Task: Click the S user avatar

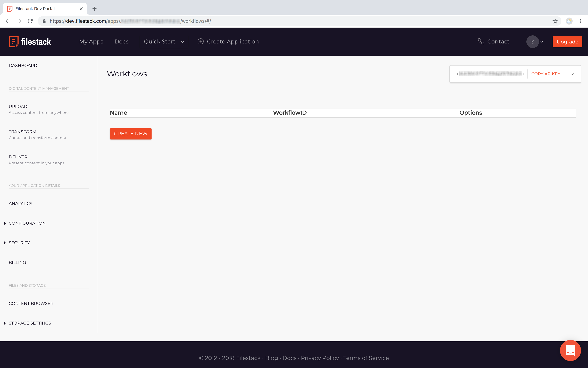Action: click(532, 42)
